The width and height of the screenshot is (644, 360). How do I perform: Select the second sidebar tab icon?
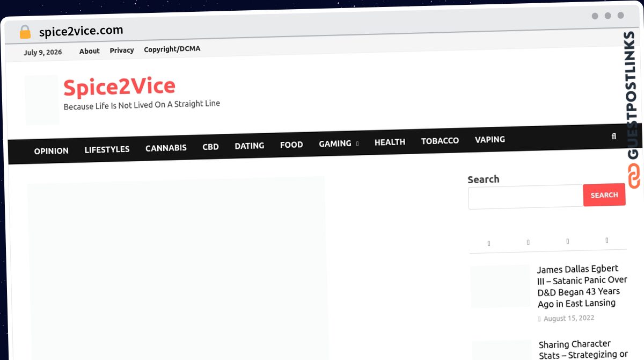(528, 242)
